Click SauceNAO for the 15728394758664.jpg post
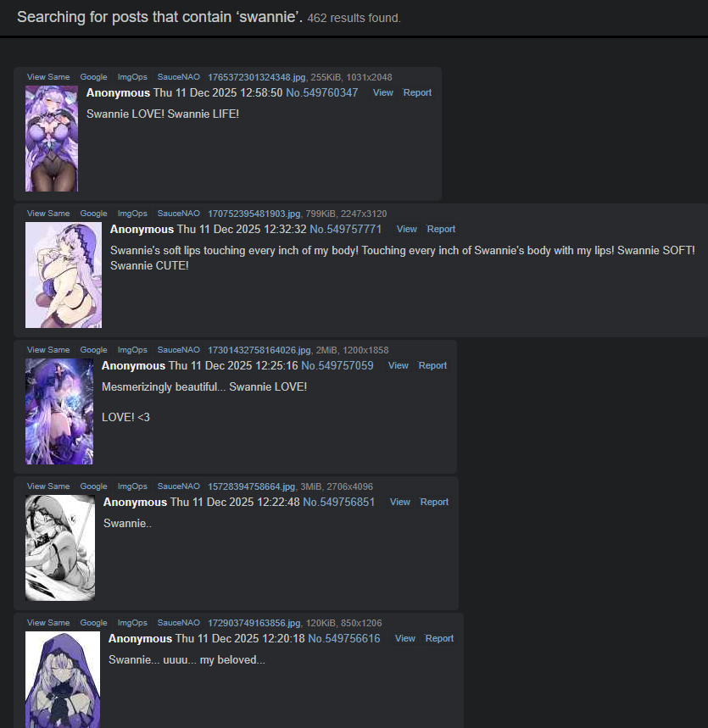 (x=178, y=486)
